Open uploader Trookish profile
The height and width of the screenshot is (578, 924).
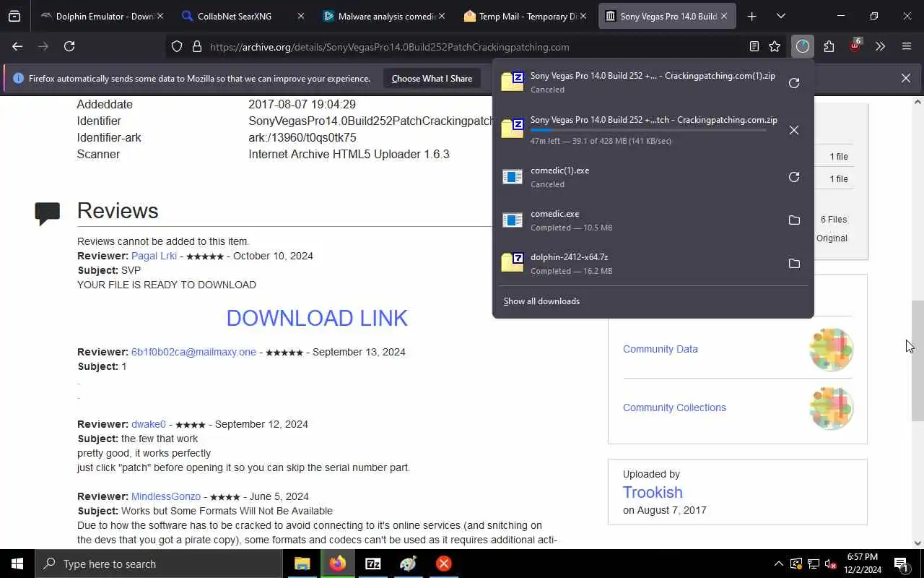click(653, 492)
